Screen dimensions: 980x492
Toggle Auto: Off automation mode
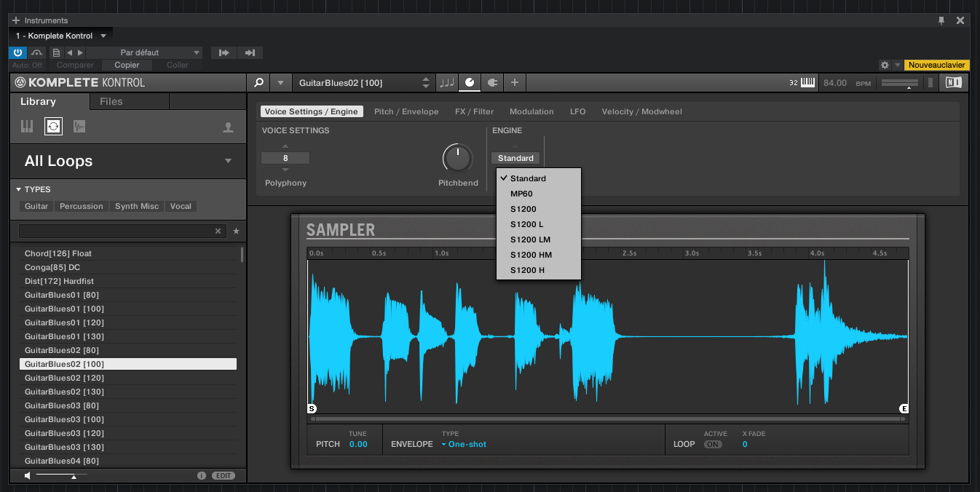(26, 65)
